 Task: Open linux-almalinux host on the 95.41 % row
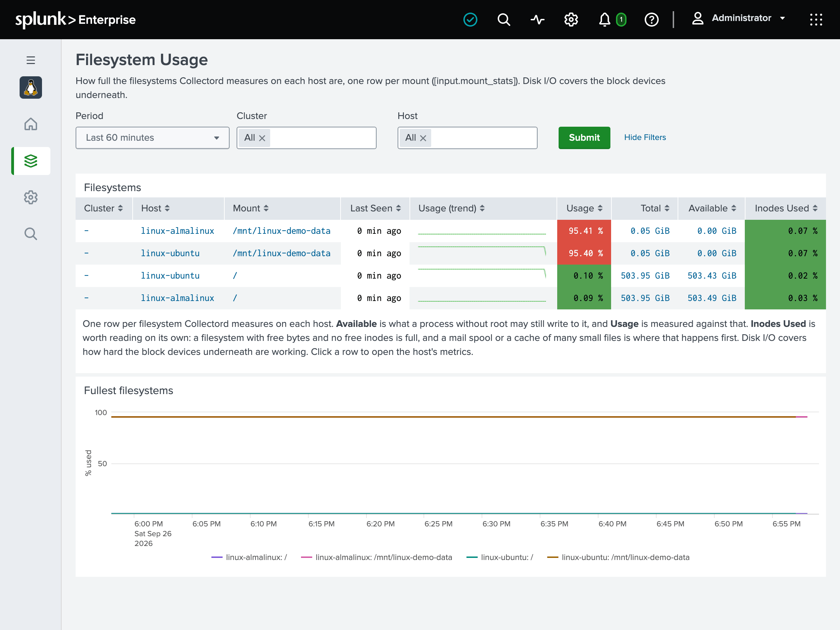(177, 231)
